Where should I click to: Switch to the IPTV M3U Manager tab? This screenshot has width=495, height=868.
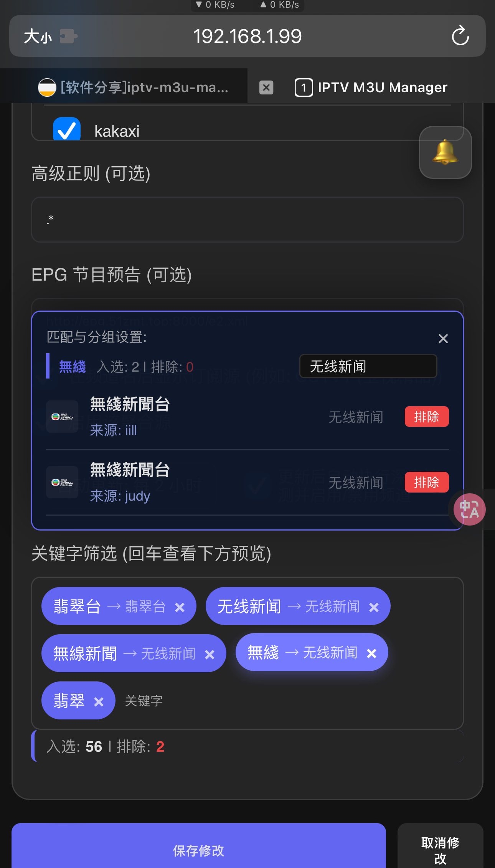tap(371, 87)
